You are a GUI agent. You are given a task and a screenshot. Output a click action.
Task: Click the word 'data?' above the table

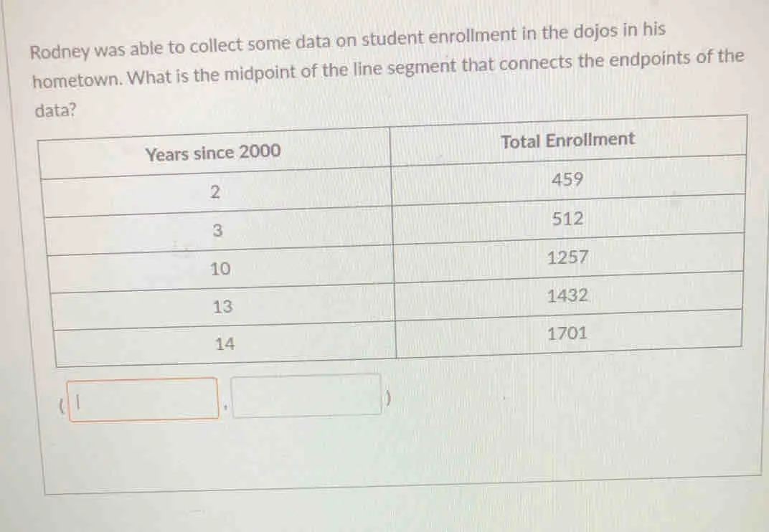pyautogui.click(x=56, y=110)
